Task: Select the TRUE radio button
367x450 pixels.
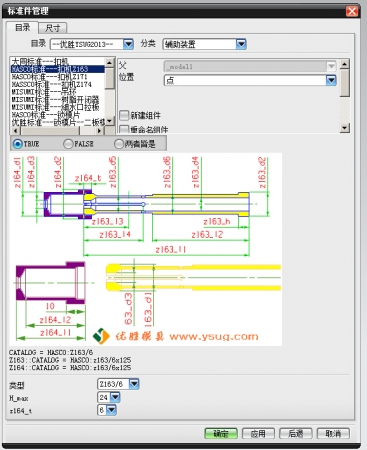Action: 17,144
